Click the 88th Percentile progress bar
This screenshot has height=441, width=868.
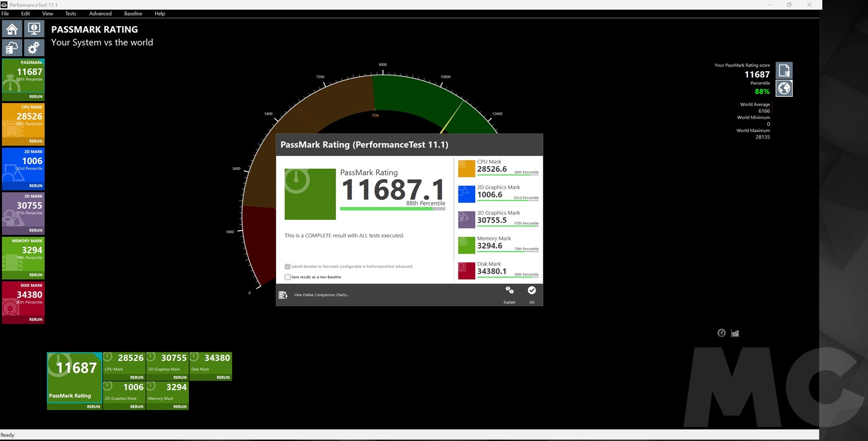(393, 209)
